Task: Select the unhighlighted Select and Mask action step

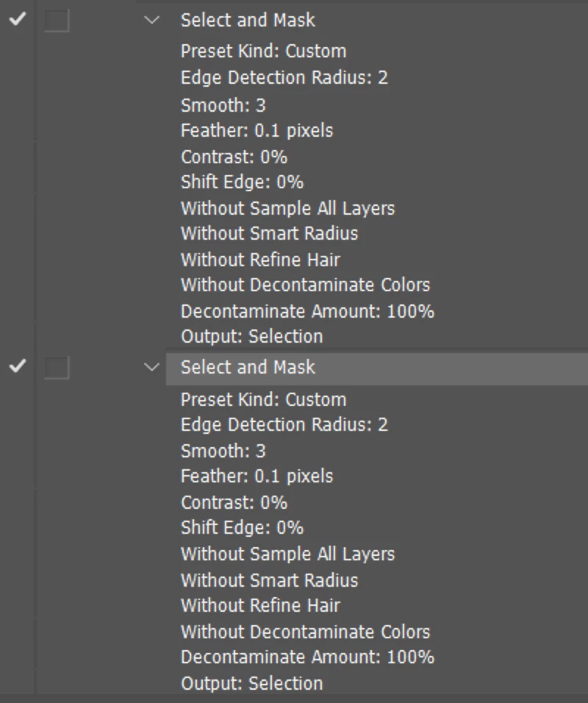Action: (x=248, y=20)
